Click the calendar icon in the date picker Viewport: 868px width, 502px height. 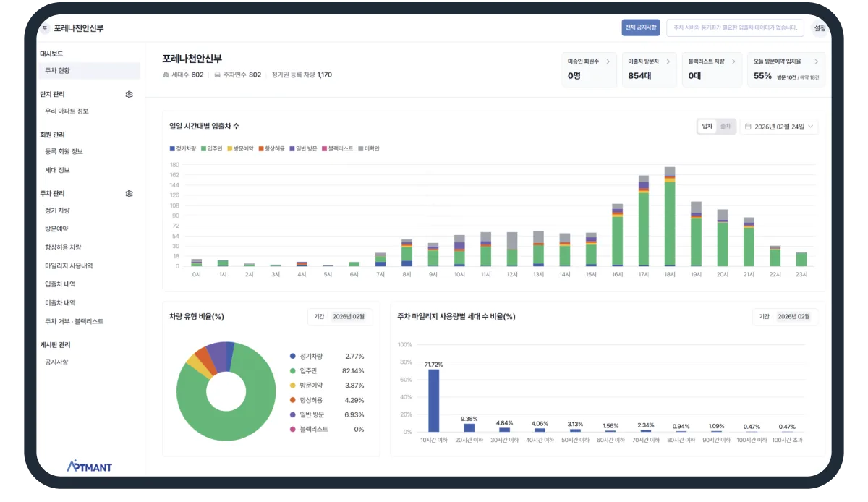click(748, 127)
